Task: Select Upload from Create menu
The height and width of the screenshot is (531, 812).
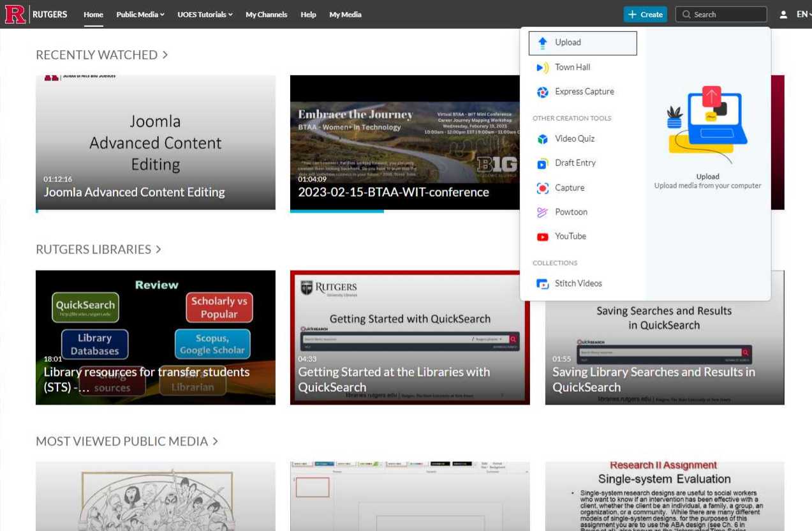Action: click(583, 43)
